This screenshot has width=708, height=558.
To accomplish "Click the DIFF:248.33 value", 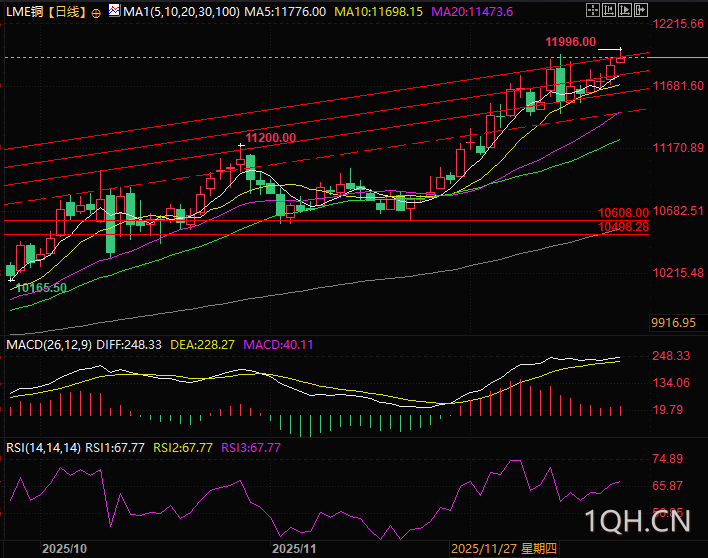I will point(129,345).
